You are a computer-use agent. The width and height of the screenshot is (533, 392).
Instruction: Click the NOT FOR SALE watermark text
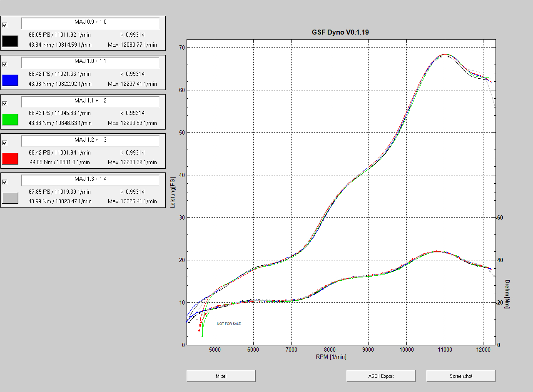[229, 324]
